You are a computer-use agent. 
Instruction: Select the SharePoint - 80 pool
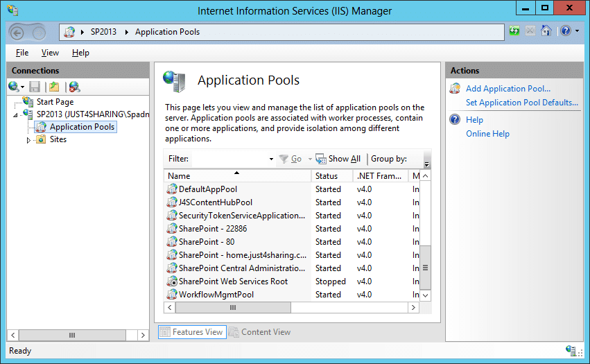[292, 242]
